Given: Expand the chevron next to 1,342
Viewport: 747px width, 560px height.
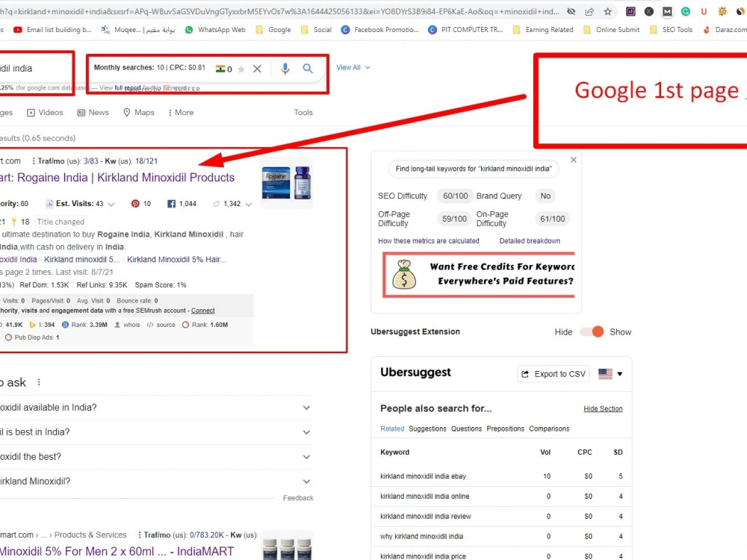Looking at the screenshot, I should 248,205.
